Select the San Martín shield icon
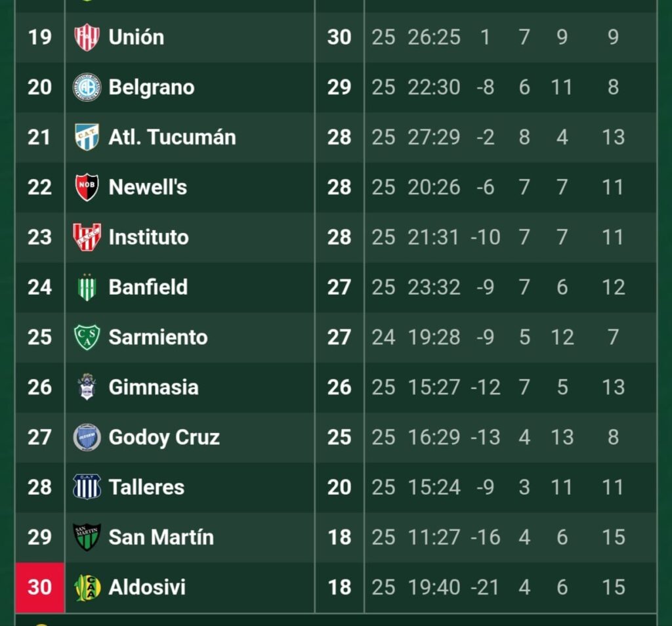The image size is (672, 626). (x=87, y=537)
